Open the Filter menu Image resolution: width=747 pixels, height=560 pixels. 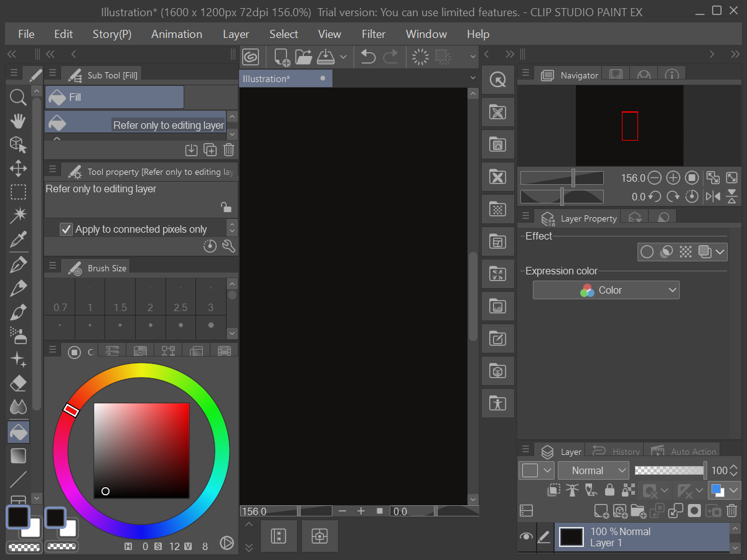click(x=374, y=34)
